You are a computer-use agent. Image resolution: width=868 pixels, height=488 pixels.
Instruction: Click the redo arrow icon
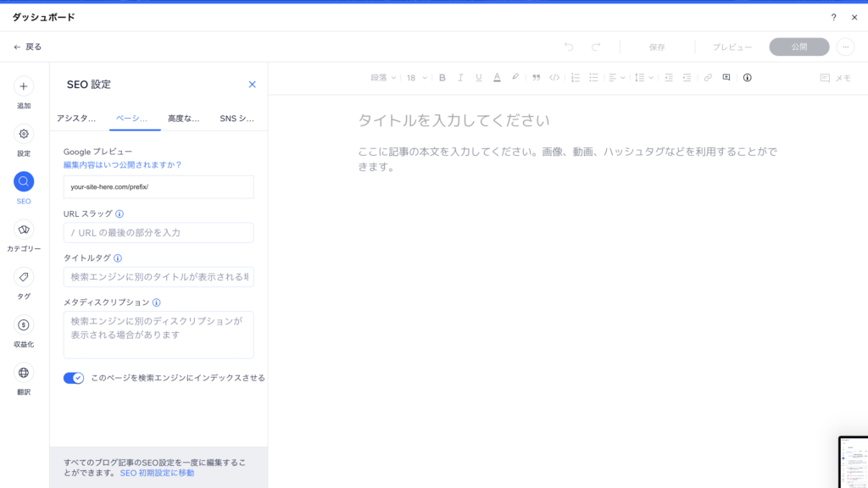pyautogui.click(x=596, y=47)
